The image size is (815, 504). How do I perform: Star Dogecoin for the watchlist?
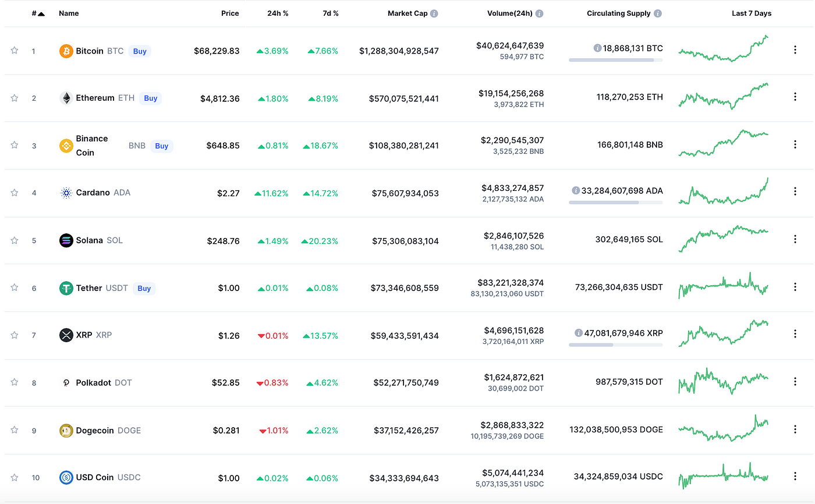click(15, 430)
